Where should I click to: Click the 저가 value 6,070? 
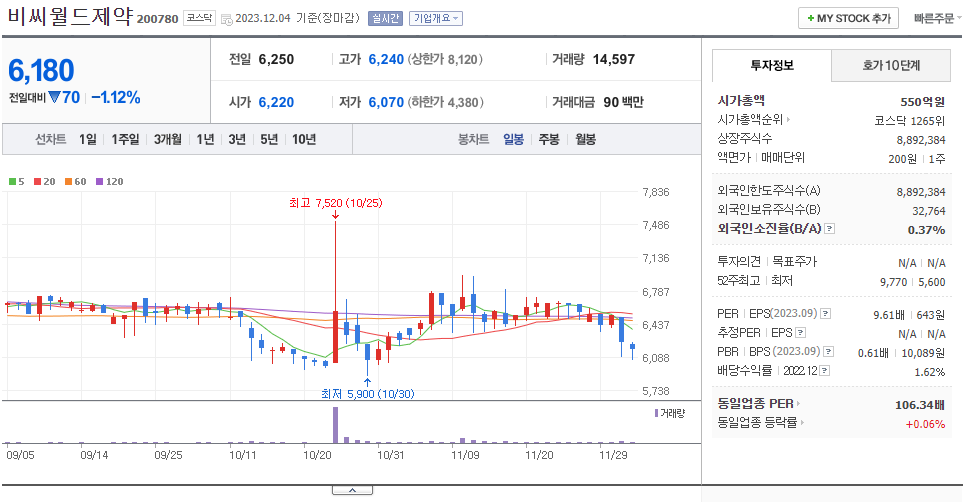pos(386,102)
